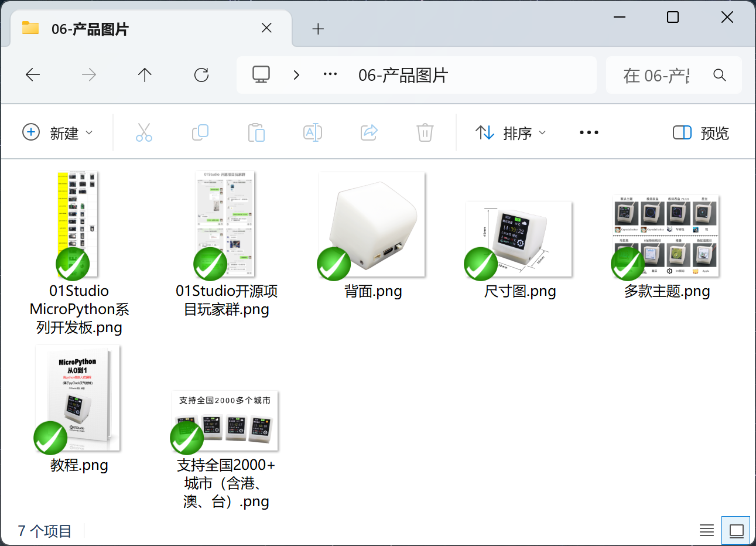Viewport: 756px width, 546px height.
Task: Select 01Studio开源项目玩家群.png thumbnail
Action: click(225, 224)
